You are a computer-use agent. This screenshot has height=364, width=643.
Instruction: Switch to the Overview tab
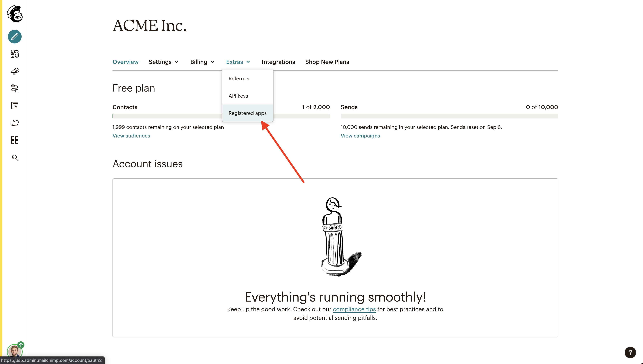point(125,62)
